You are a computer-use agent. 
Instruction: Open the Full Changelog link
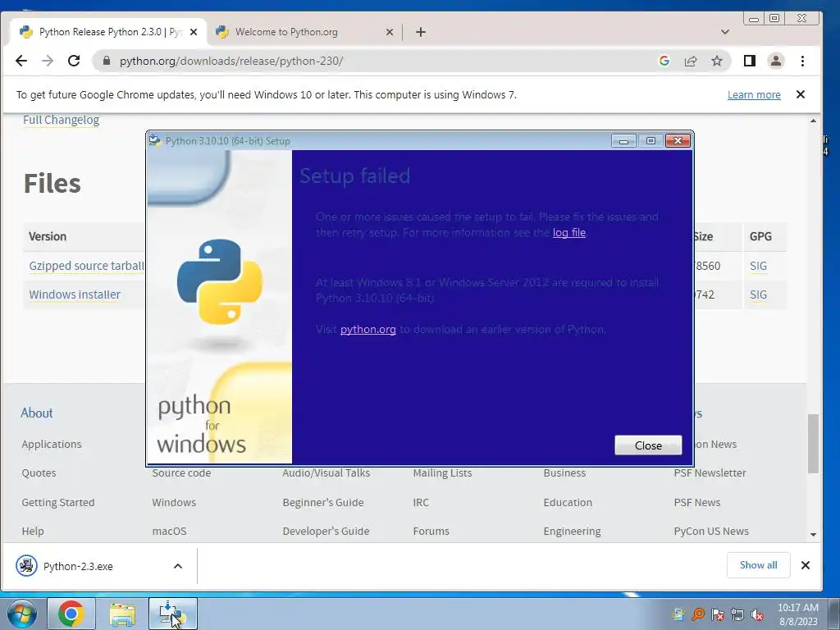[61, 120]
